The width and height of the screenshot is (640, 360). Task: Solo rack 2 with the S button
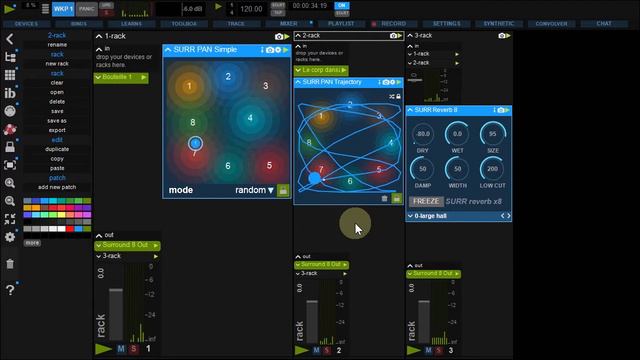pyautogui.click(x=327, y=350)
